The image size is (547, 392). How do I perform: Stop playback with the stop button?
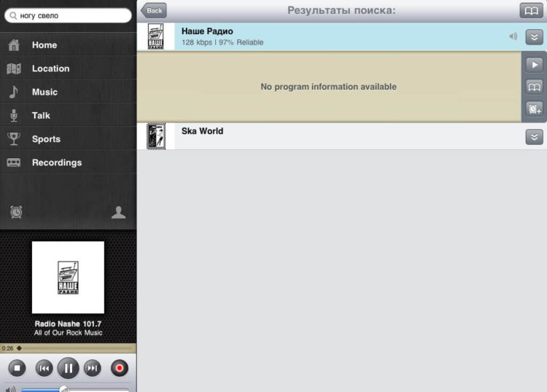(17, 368)
